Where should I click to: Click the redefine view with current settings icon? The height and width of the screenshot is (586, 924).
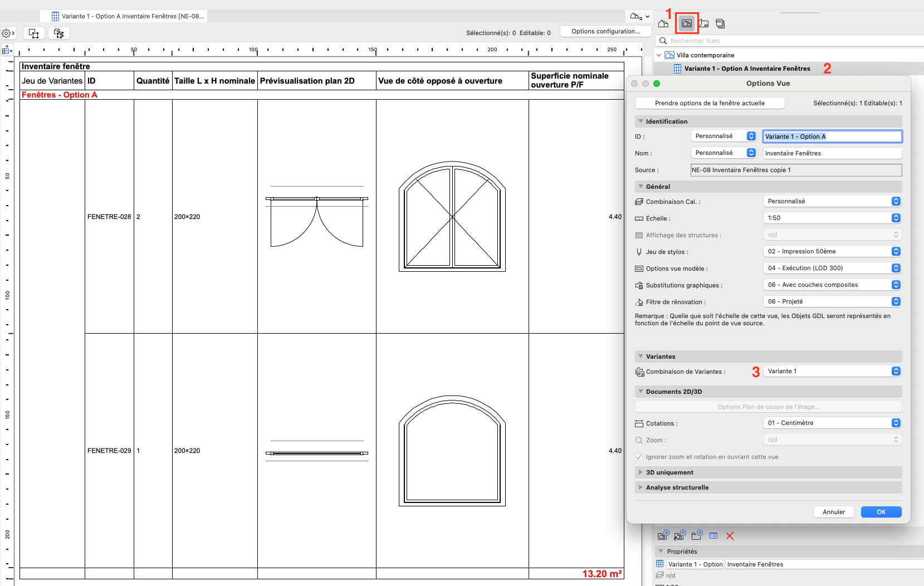(x=679, y=536)
